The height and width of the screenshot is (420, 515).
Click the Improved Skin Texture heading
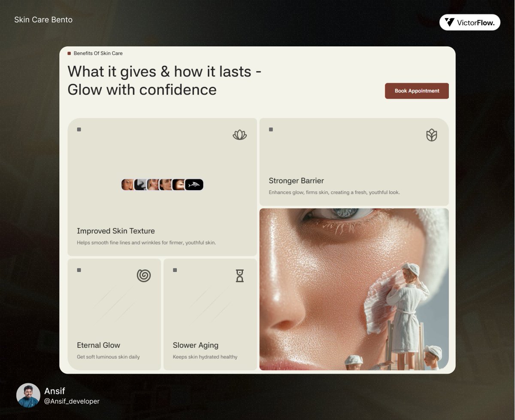(x=115, y=231)
